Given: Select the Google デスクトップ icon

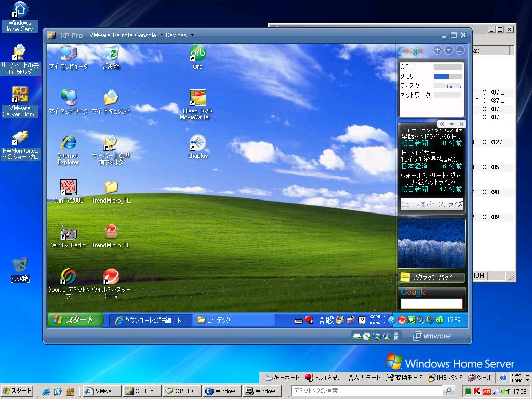Looking at the screenshot, I should click(69, 283).
